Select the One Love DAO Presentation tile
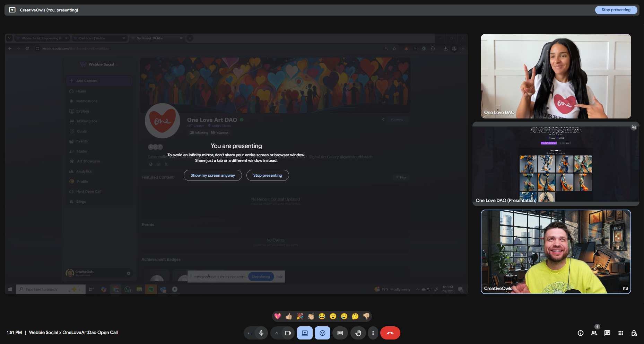644x344 pixels. tap(556, 164)
